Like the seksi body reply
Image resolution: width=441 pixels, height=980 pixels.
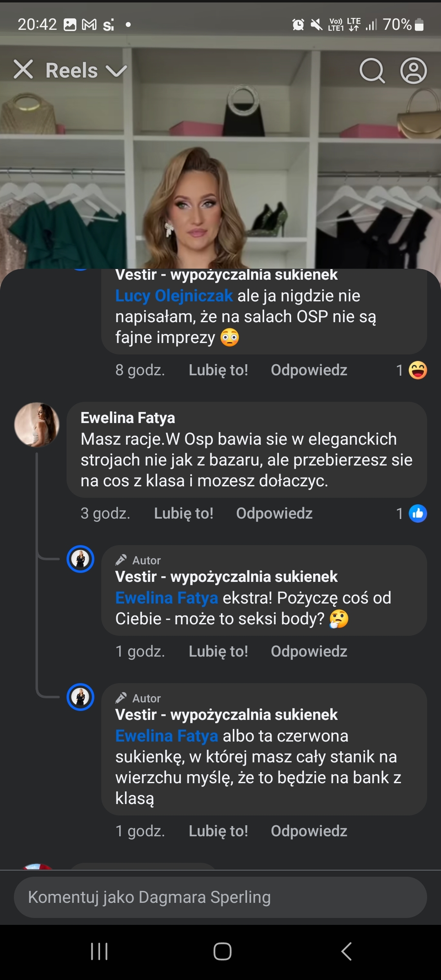[218, 651]
